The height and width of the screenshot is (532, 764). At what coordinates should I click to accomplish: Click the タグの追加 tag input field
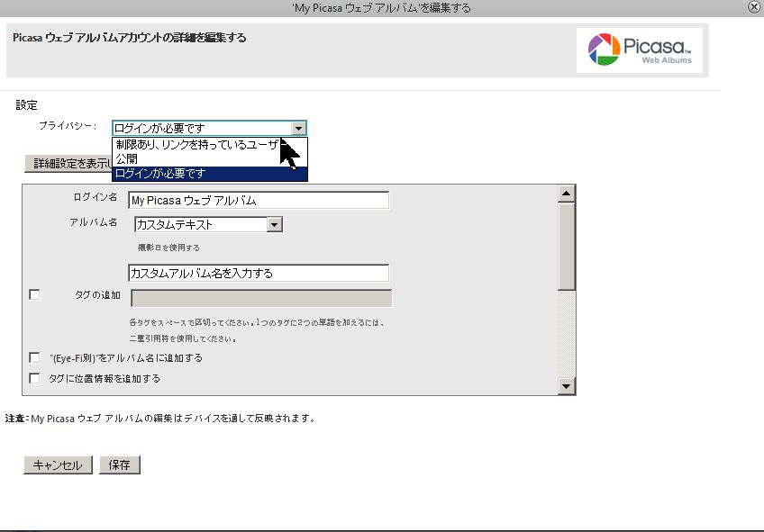click(261, 298)
